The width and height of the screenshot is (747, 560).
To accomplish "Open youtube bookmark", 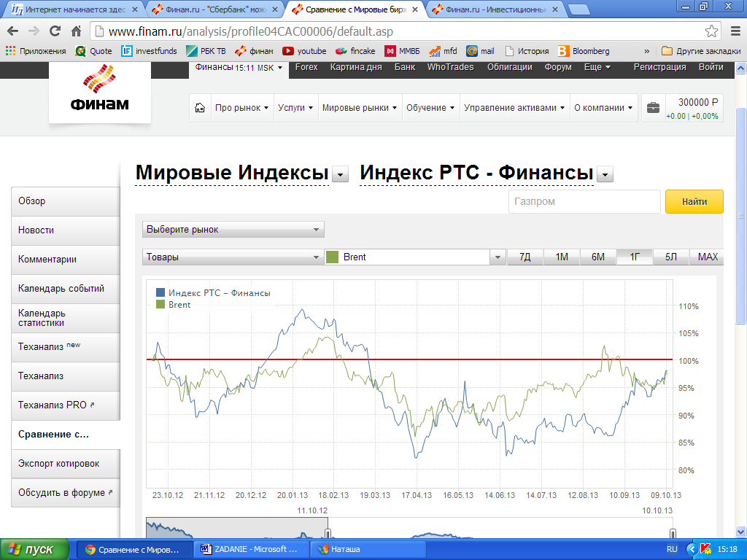I will point(304,51).
